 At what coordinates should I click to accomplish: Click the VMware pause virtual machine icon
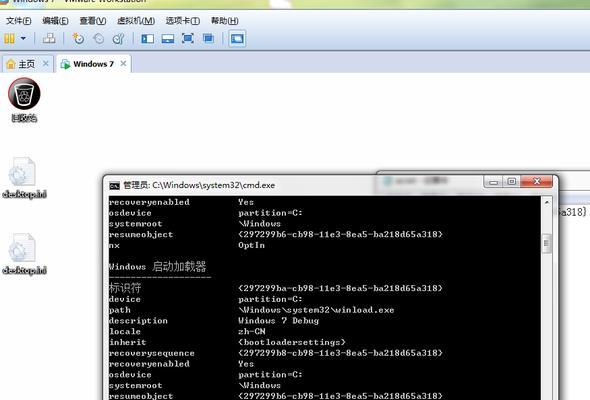click(9, 38)
